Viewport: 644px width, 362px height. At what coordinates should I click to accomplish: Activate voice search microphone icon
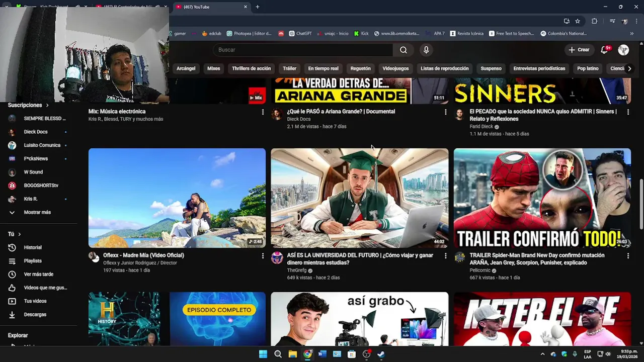[426, 50]
